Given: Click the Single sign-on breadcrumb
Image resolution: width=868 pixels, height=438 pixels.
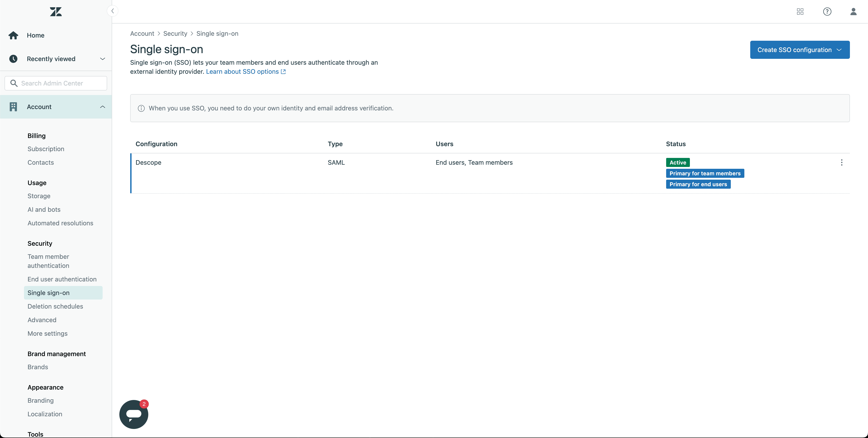Looking at the screenshot, I should point(217,33).
